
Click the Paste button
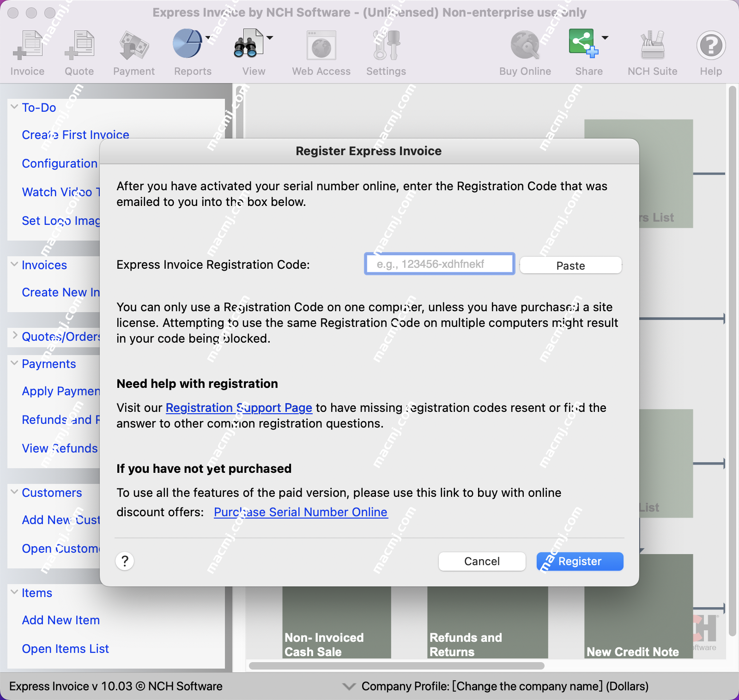[570, 266]
